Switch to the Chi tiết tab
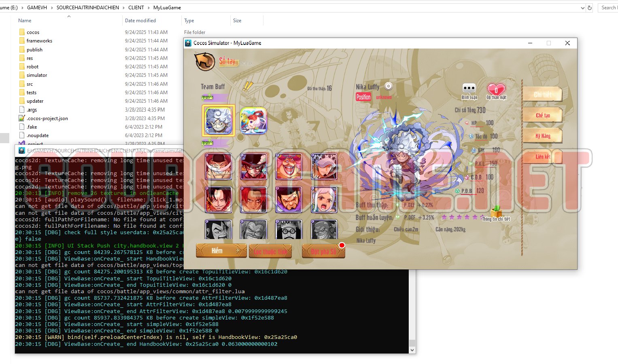This screenshot has width=618, height=364. click(x=542, y=94)
